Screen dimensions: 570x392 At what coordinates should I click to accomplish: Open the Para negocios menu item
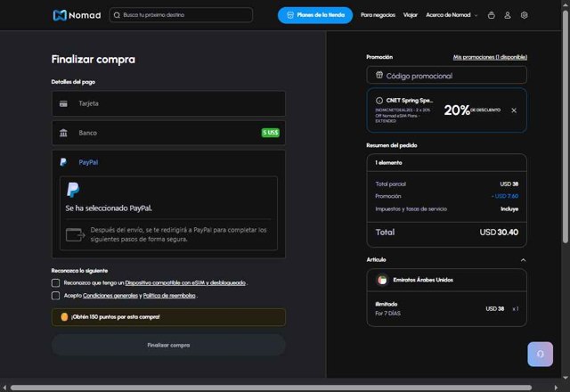pyautogui.click(x=378, y=15)
